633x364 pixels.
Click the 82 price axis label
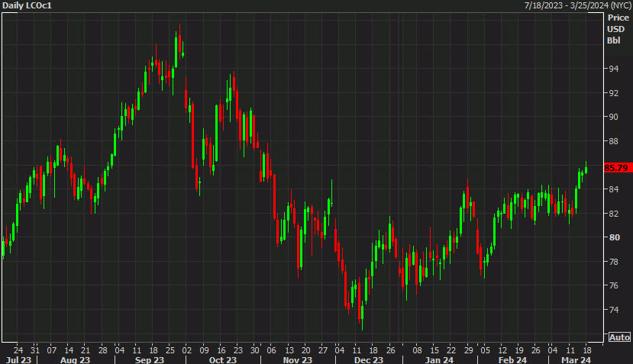[x=614, y=214]
